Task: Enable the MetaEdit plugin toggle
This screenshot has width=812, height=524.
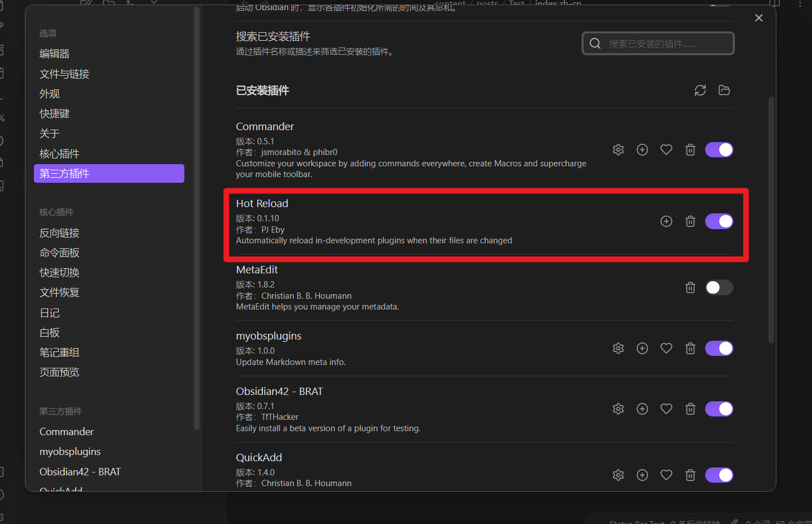Action: point(719,287)
